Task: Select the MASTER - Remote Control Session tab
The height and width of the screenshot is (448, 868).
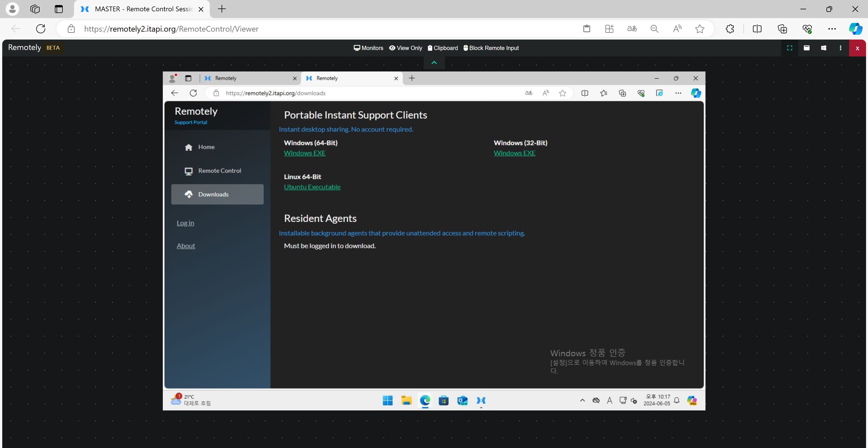Action: tap(142, 9)
